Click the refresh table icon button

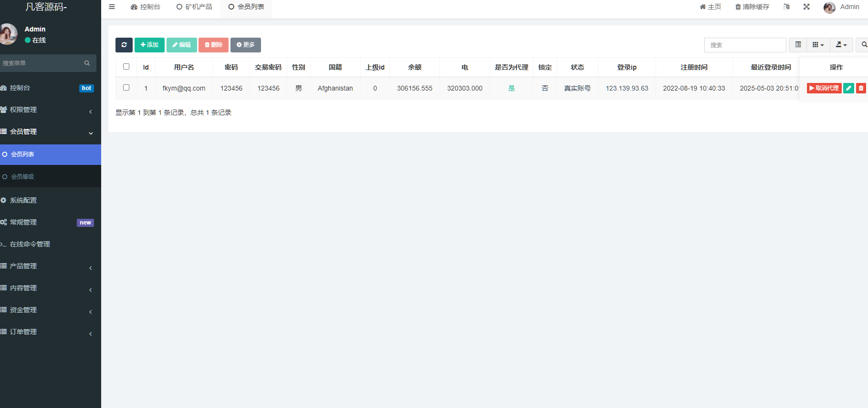point(124,45)
